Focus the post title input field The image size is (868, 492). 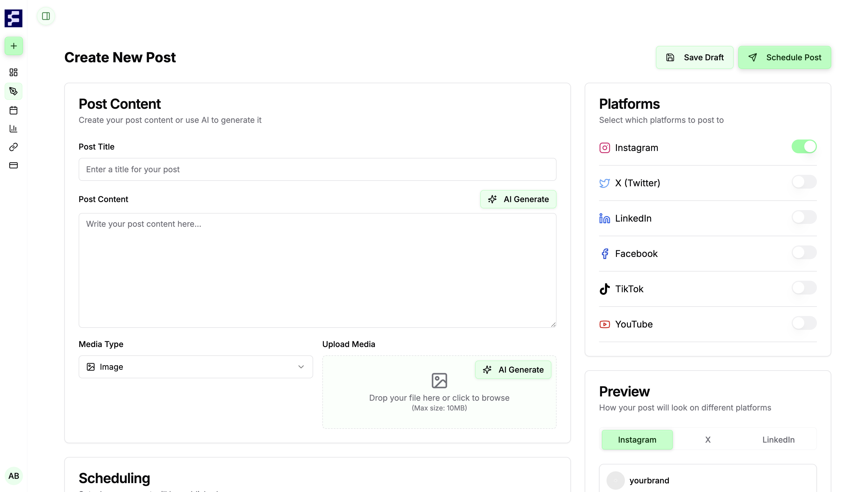pos(317,169)
